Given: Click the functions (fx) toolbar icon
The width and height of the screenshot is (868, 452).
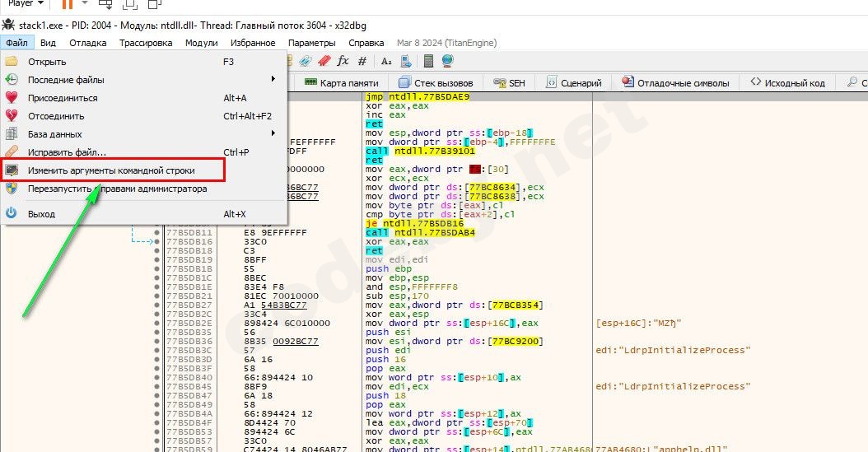Looking at the screenshot, I should (x=343, y=61).
